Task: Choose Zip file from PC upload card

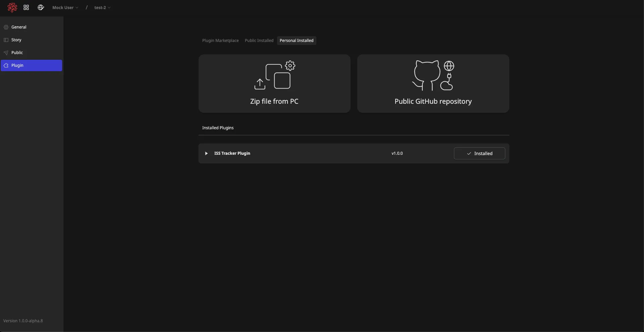Action: point(274,84)
